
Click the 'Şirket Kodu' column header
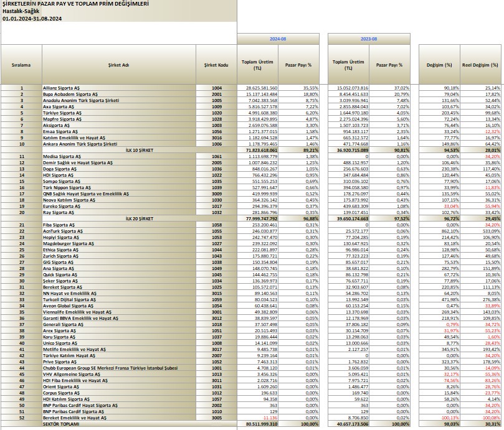[216, 65]
